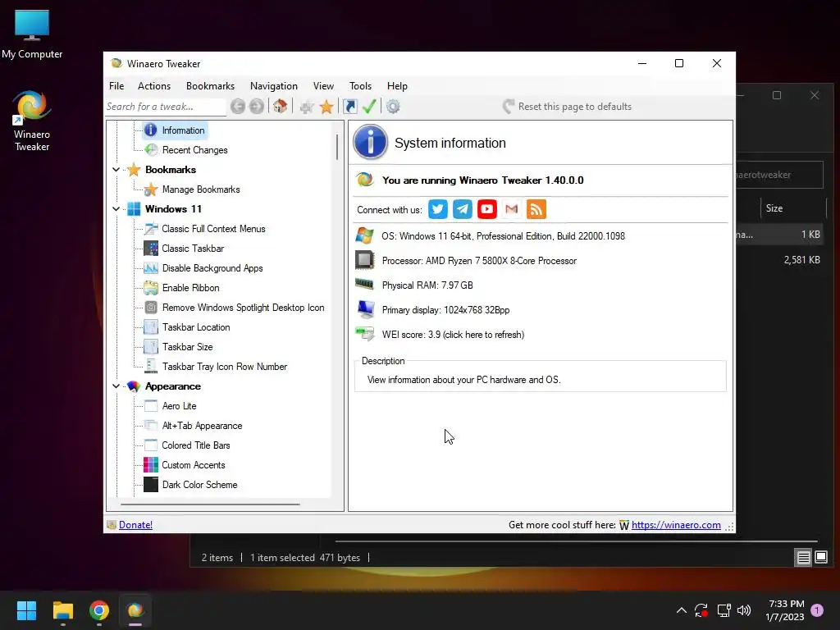Select Disable Background Apps tweak
Screen dimensions: 840x630
tap(212, 268)
